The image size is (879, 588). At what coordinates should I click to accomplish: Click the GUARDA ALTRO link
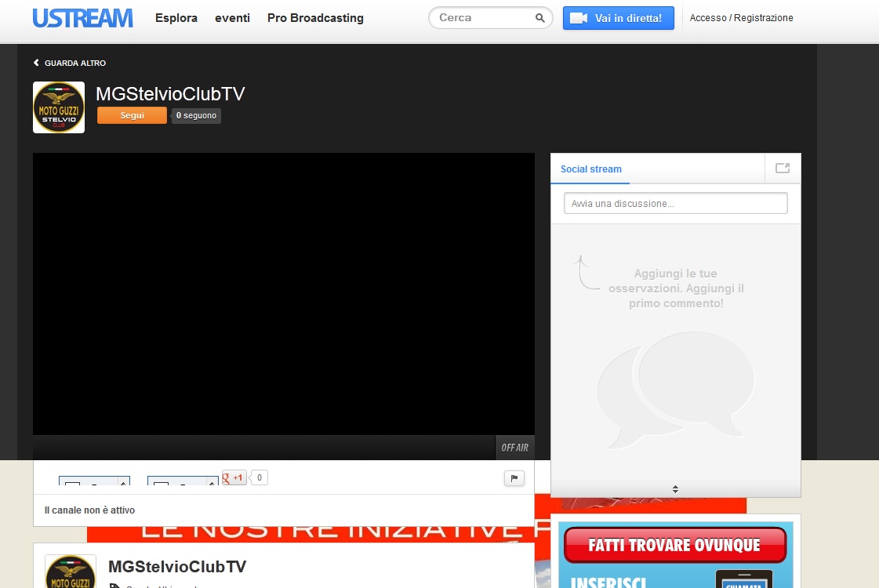pos(75,63)
